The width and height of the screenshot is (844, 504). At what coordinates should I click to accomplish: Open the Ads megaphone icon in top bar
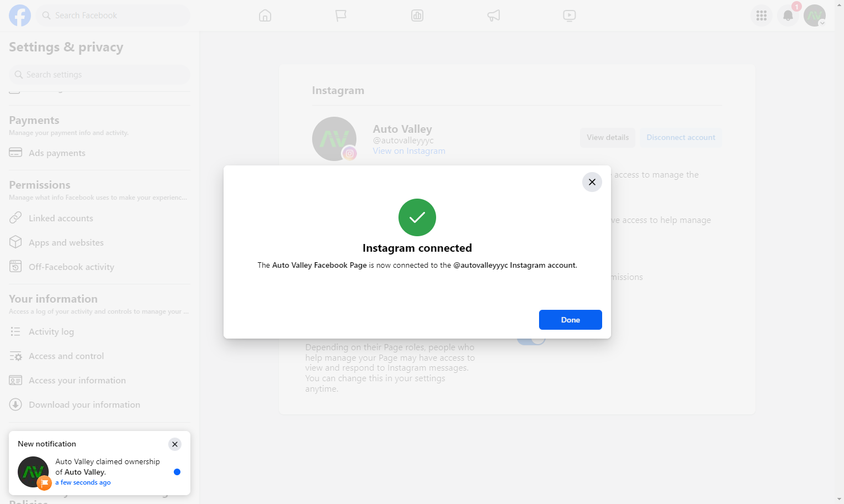(494, 15)
